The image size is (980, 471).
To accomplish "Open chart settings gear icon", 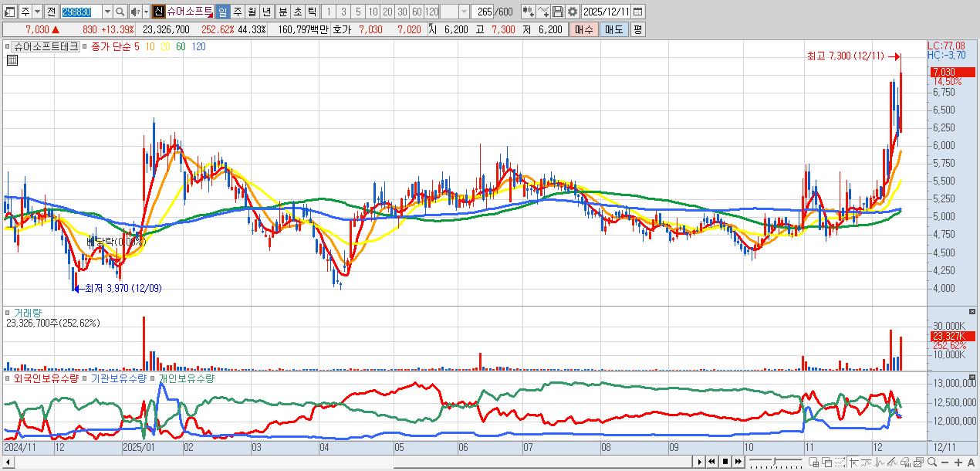I will pyautogui.click(x=573, y=12).
